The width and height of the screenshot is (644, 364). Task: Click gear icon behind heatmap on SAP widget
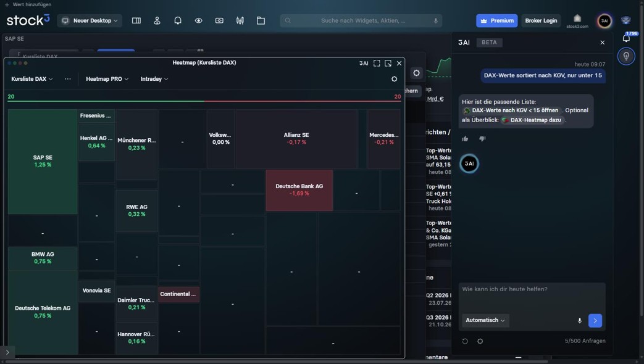click(416, 73)
